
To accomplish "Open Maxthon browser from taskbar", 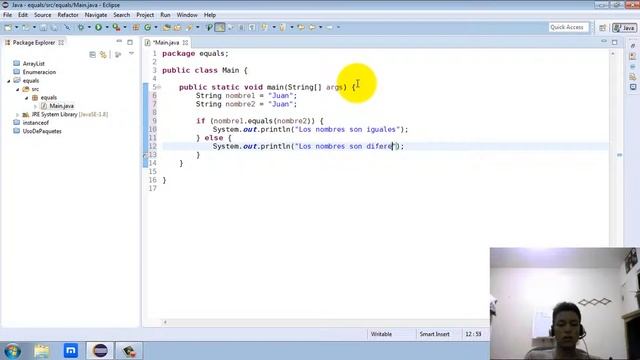I will tap(71, 351).
